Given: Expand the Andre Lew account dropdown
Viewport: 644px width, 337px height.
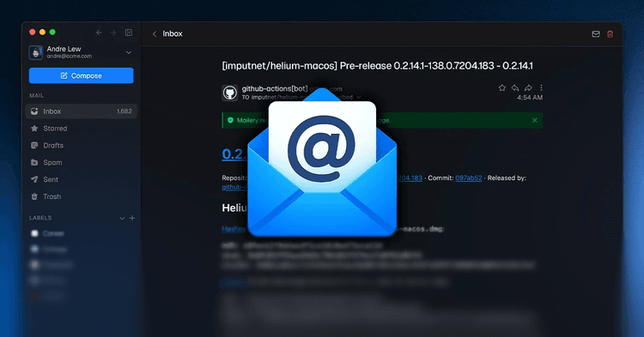Looking at the screenshot, I should tap(129, 52).
